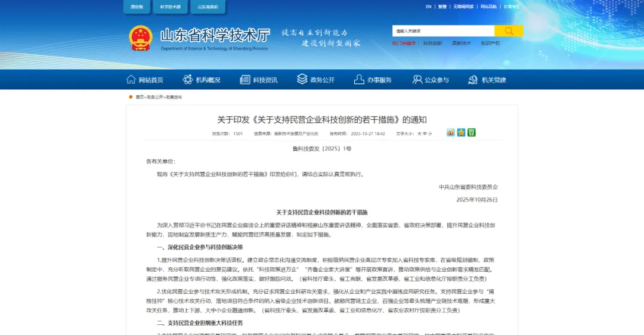Screen dimensions: 644x335
Task: Switch site language to EN
Action: [x=428, y=7]
